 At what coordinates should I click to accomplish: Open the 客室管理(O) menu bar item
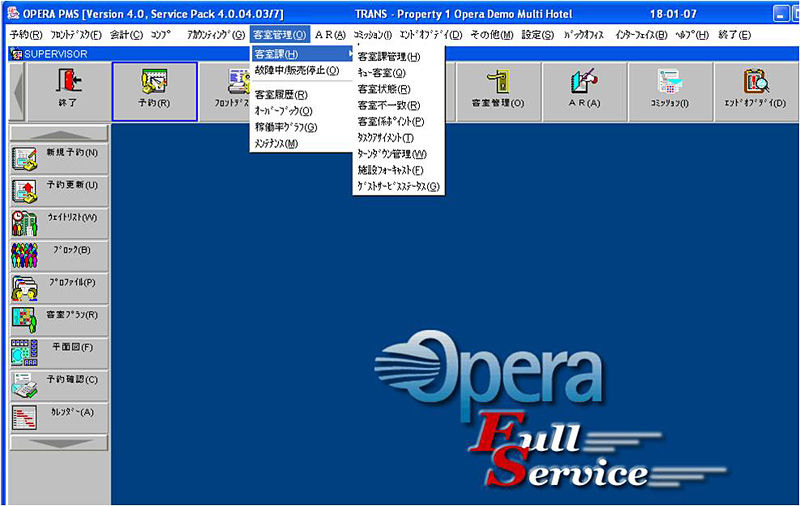(x=280, y=35)
